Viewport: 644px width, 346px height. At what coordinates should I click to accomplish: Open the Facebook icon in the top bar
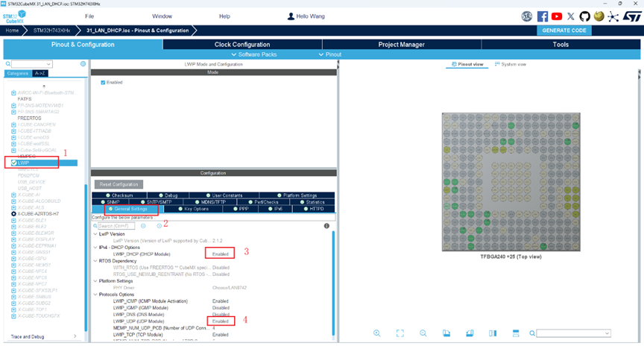542,16
